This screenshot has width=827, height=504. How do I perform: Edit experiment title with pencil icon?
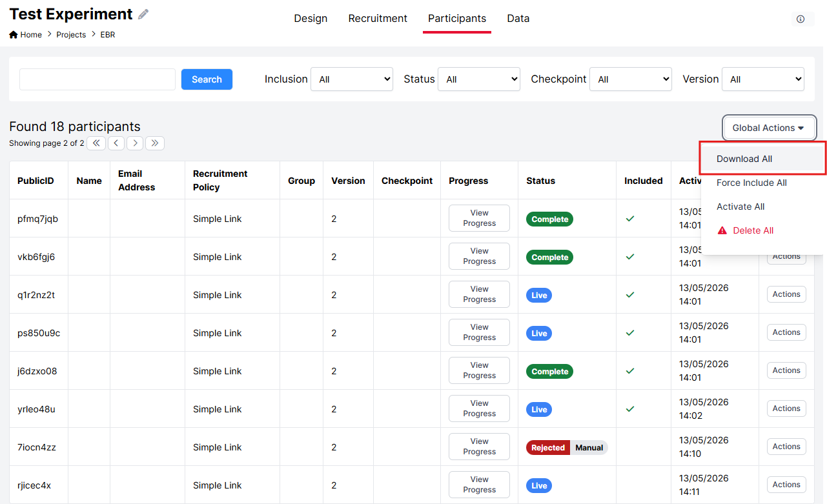(x=143, y=14)
